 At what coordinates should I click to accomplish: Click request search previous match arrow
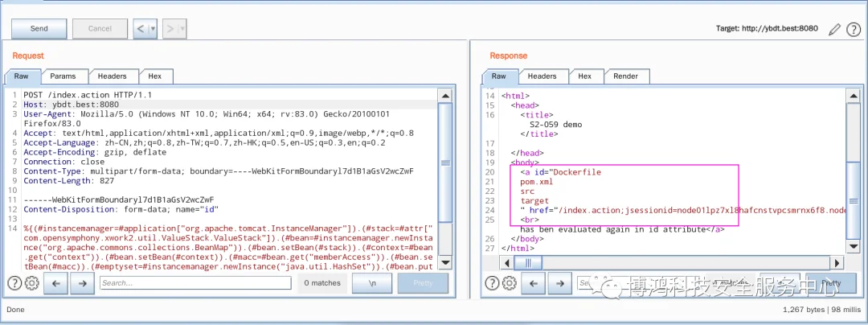(x=56, y=283)
